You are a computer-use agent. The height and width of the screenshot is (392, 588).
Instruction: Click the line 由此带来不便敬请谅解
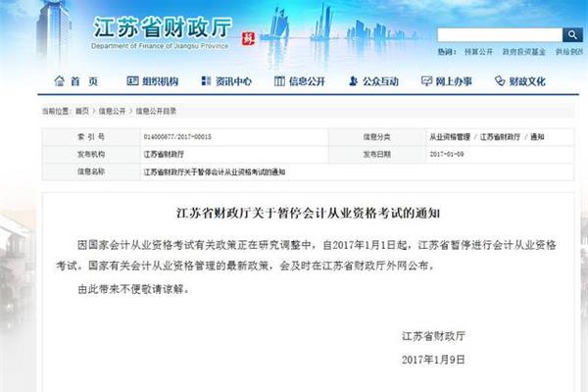click(x=133, y=289)
